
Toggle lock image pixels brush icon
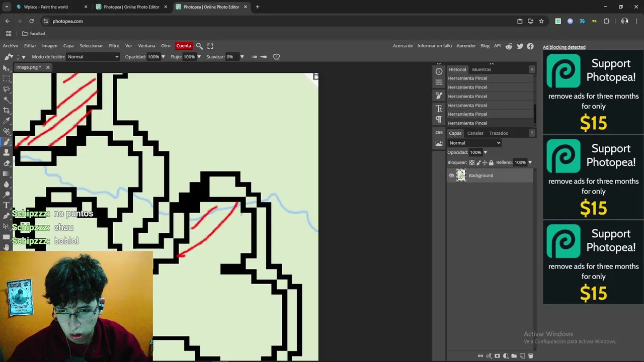pyautogui.click(x=478, y=162)
